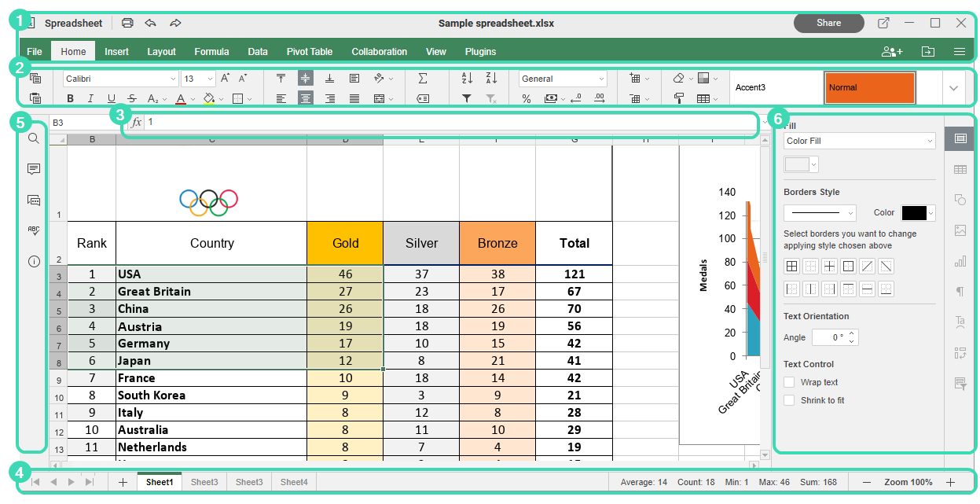Toggle align middle button
This screenshot has width=980, height=504.
(306, 79)
